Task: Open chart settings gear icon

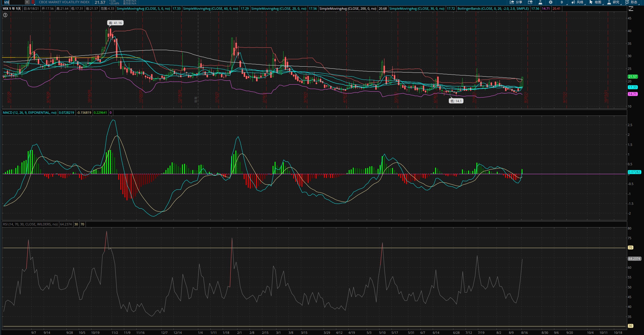Action: tap(550, 2)
